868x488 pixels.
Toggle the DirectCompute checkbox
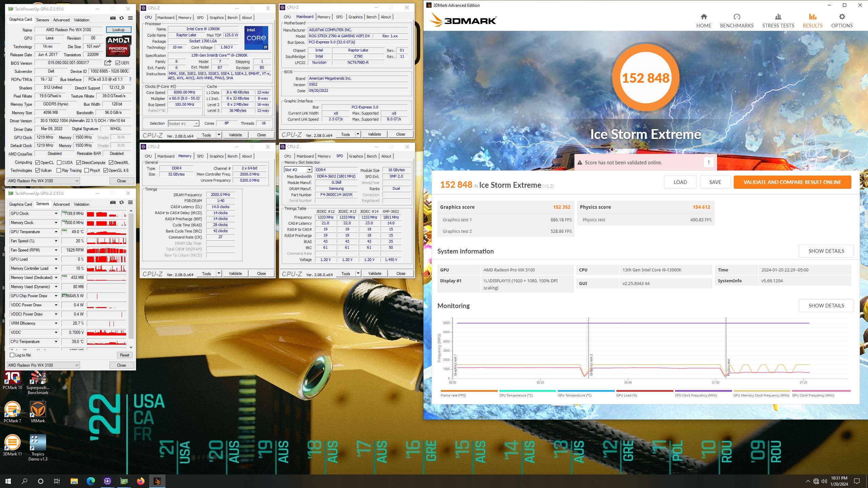click(78, 162)
